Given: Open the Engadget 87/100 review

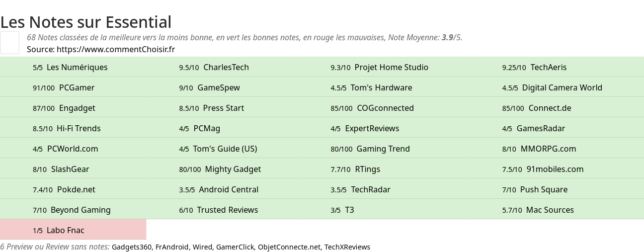Looking at the screenshot, I should tap(73, 108).
